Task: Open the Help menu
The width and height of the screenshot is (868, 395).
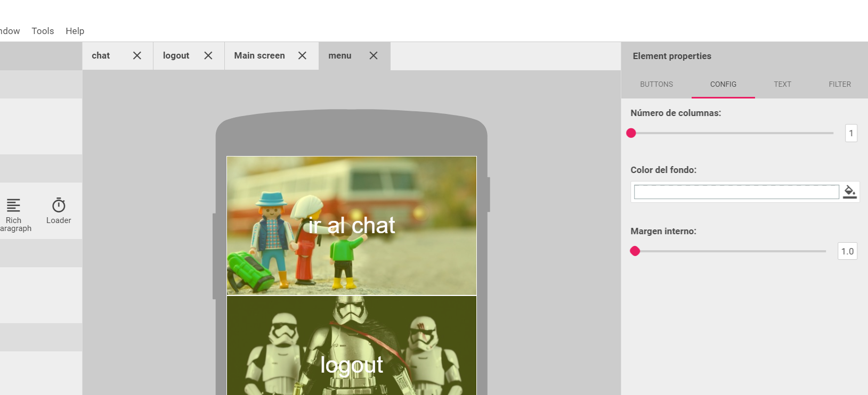Action: pyautogui.click(x=75, y=31)
